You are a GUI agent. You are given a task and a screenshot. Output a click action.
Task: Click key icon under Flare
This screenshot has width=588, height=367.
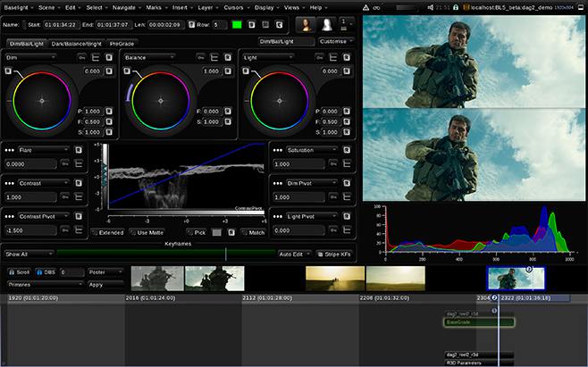click(65, 163)
